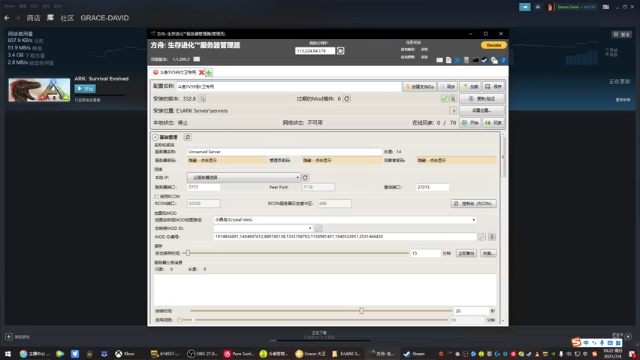The image size is (640, 360).
Task: Open install folder via yellow folder icon
Action: click(453, 111)
